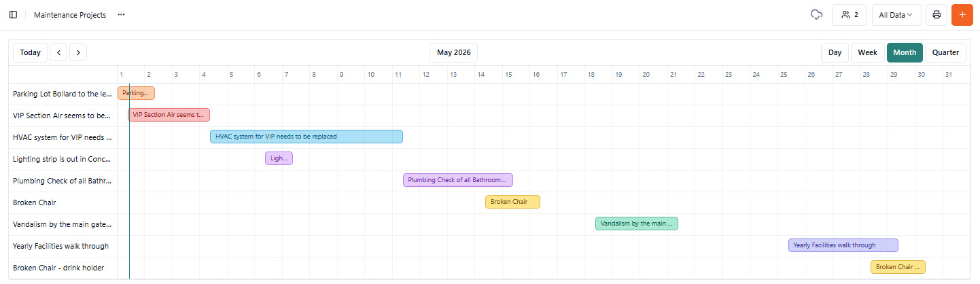
Task: Click the orange plus add button
Action: 962,15
